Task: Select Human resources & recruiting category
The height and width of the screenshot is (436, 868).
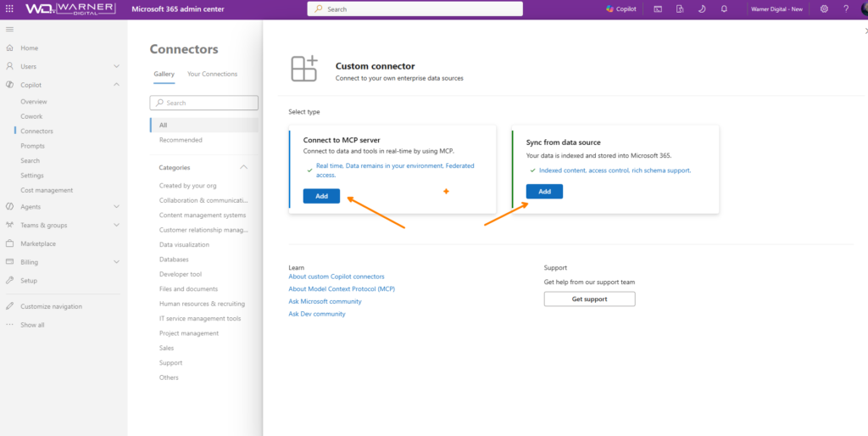Action: tap(202, 304)
